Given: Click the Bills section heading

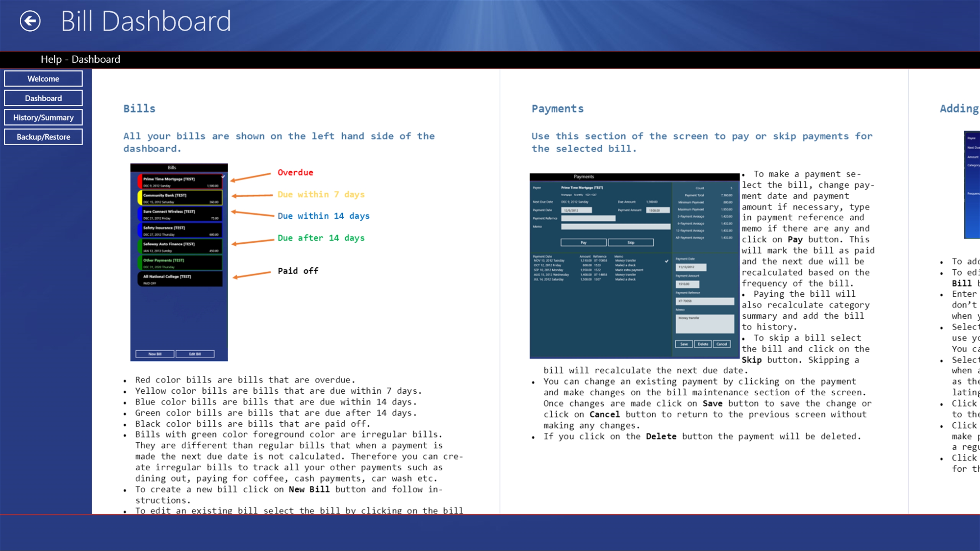Looking at the screenshot, I should pyautogui.click(x=139, y=109).
